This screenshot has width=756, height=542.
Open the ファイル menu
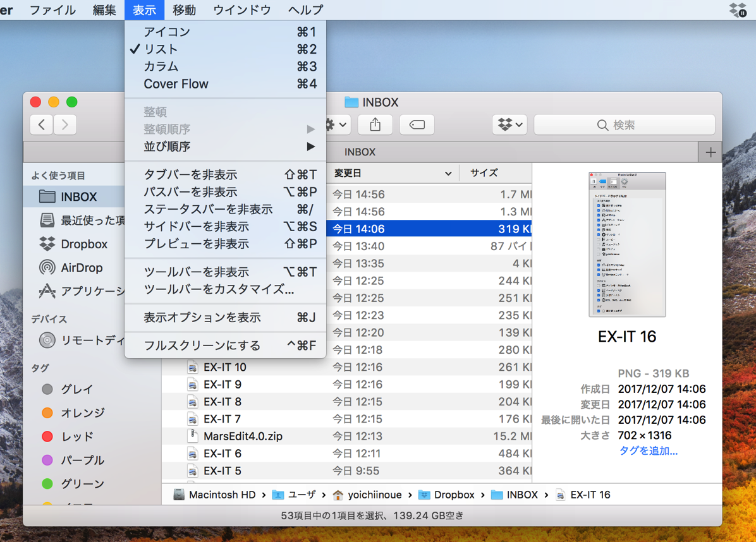tap(52, 9)
